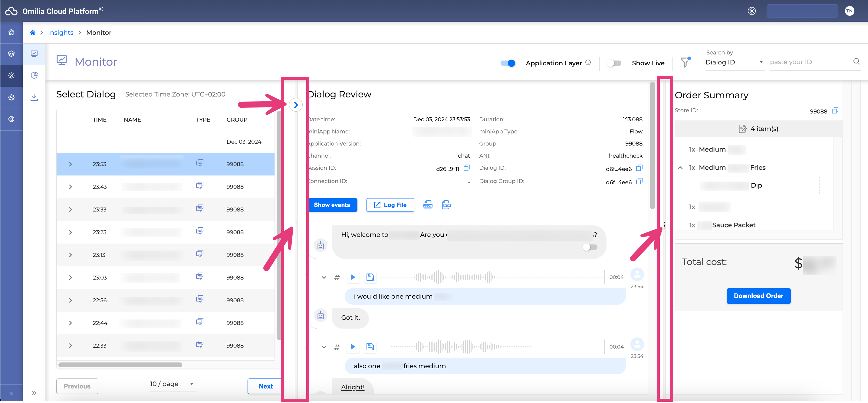Click the Download Order button

tap(758, 296)
